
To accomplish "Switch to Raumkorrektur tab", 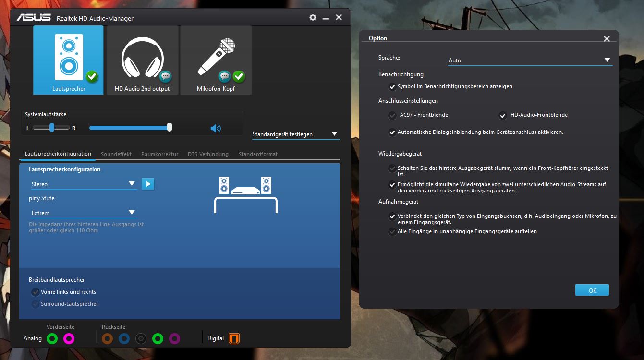I will click(x=159, y=154).
